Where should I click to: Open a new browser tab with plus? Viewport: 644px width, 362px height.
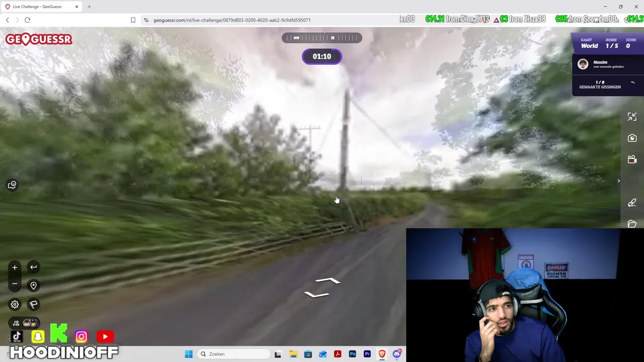89,7
